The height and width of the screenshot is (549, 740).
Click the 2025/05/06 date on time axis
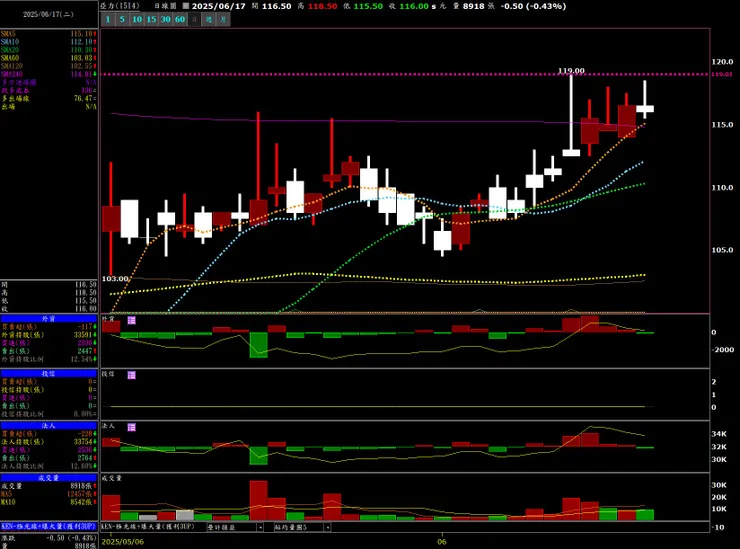pos(123,541)
